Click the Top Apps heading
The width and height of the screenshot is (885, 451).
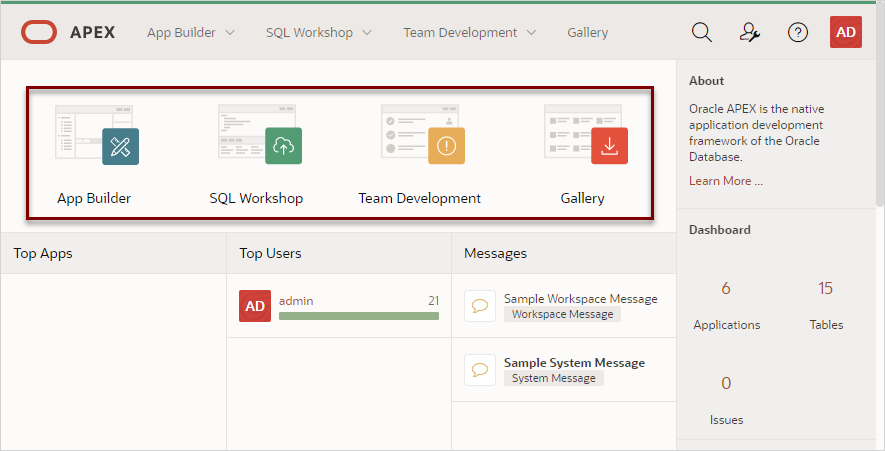(x=43, y=253)
